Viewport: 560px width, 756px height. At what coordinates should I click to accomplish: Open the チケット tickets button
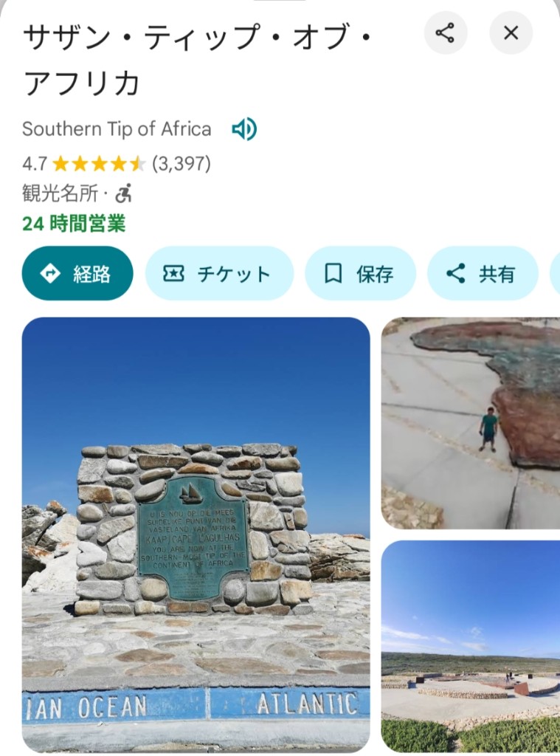click(x=219, y=273)
